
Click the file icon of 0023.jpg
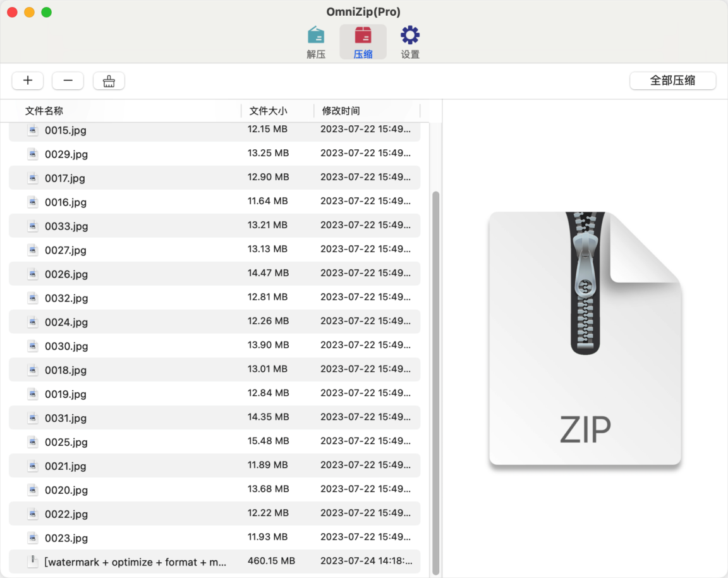[32, 538]
